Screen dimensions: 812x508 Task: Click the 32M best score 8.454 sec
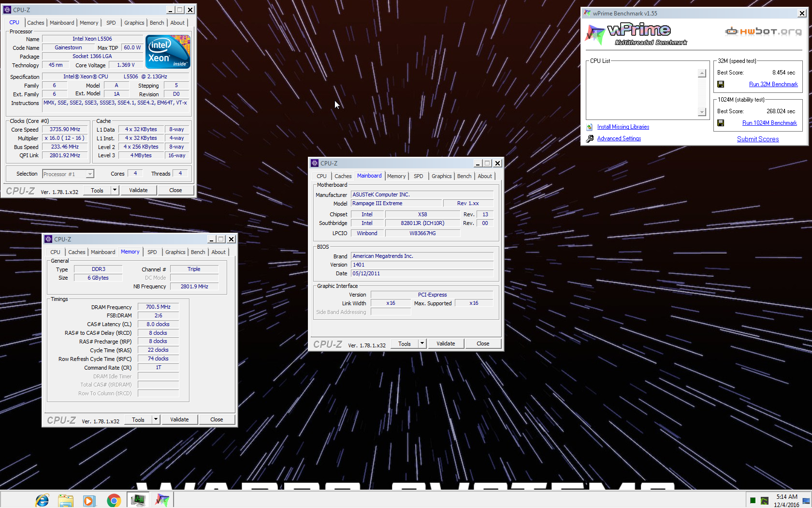[783, 73]
